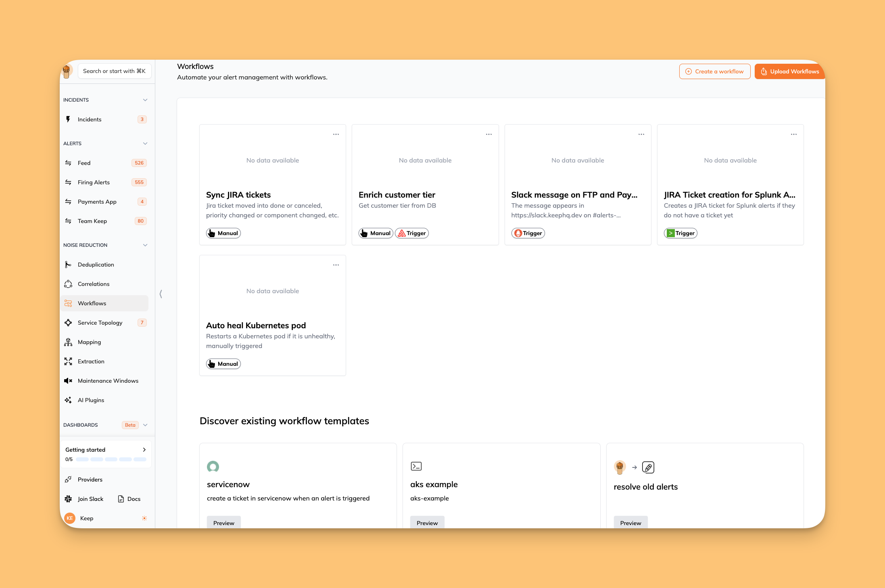885x588 pixels.
Task: Click Create a workflow button
Action: (x=715, y=71)
